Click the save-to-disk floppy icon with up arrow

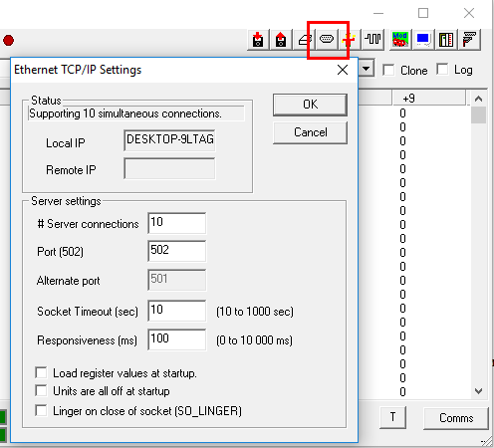click(281, 40)
